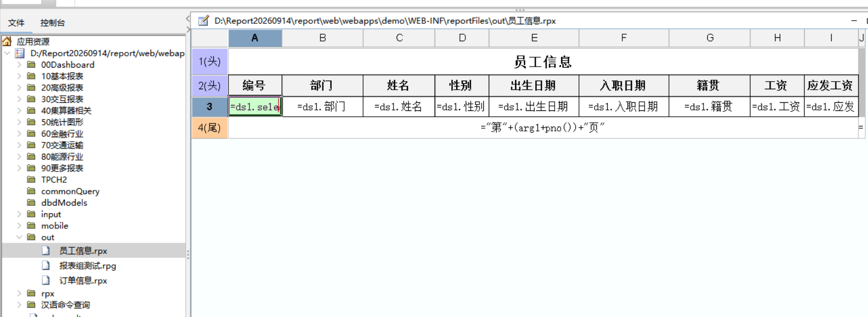Click the 员工信息 title cell

[x=543, y=62]
